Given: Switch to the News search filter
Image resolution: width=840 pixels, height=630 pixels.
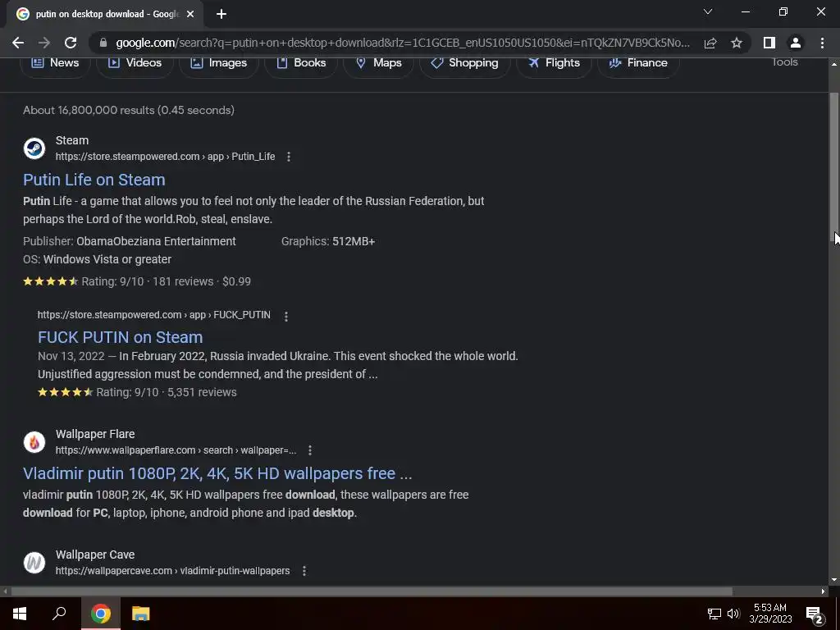Looking at the screenshot, I should [x=55, y=63].
